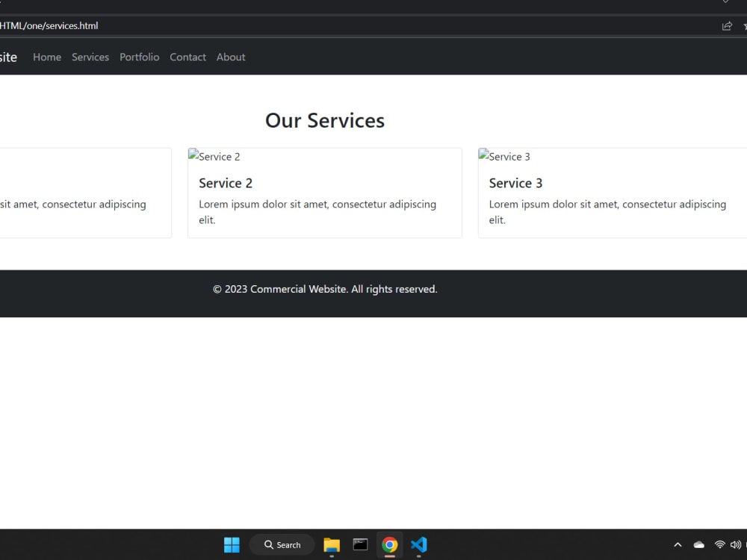Open Visual Studio Code from the taskbar
Image resolution: width=747 pixels, height=560 pixels.
point(418,544)
